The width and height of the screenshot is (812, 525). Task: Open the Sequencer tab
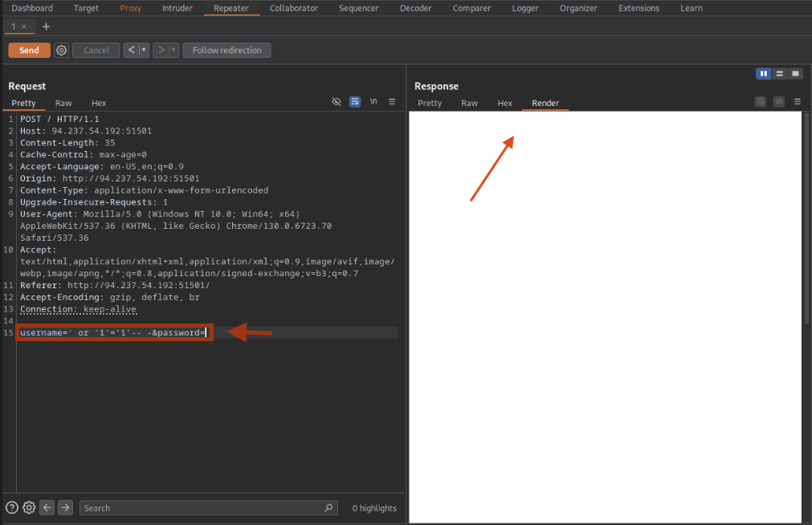(358, 8)
